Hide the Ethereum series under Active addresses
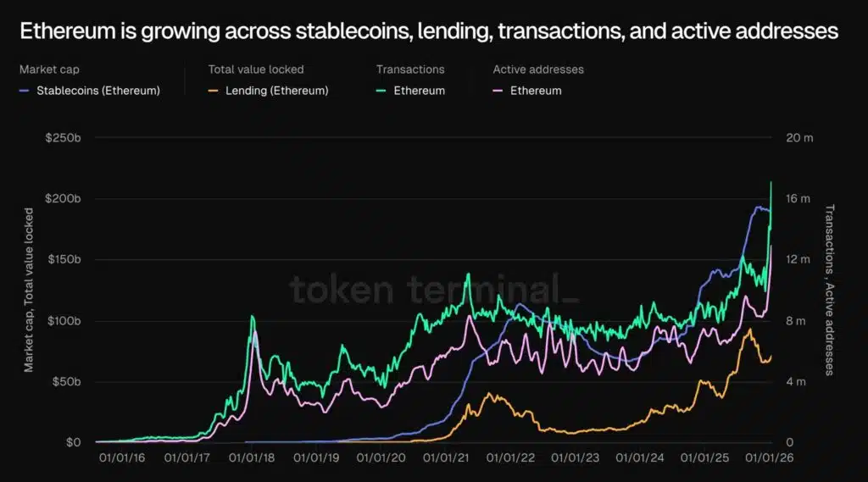The width and height of the screenshot is (868, 482). click(536, 91)
